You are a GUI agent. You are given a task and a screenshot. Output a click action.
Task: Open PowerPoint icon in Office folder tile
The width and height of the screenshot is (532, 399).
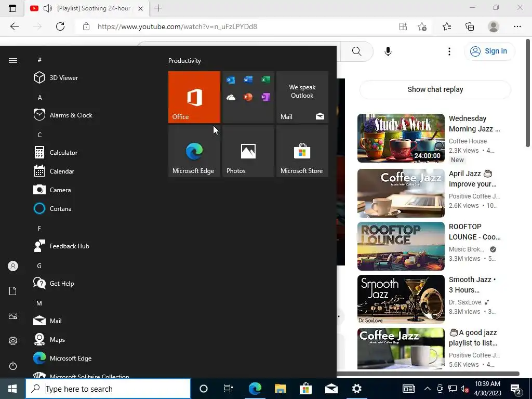[248, 97]
